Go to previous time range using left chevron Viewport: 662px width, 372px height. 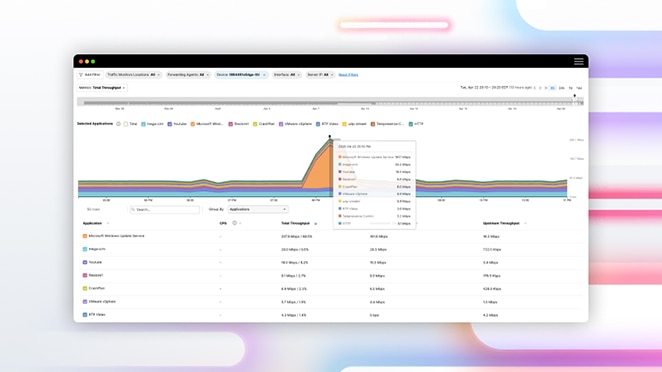pyautogui.click(x=535, y=88)
